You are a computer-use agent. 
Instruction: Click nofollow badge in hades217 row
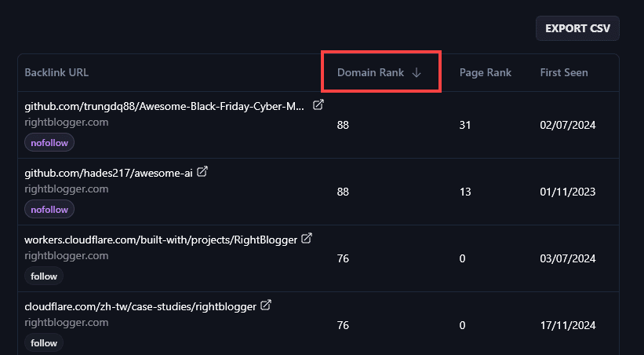pos(49,210)
